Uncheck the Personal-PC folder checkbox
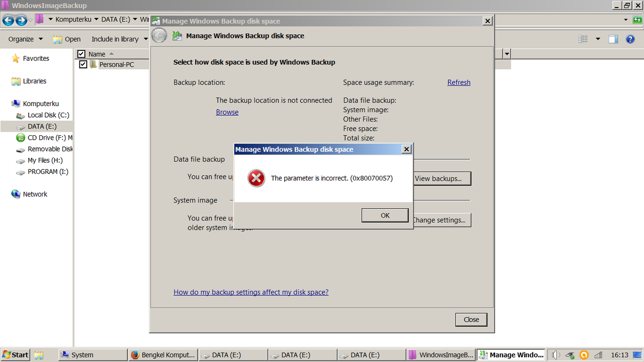The height and width of the screenshot is (362, 644). point(83,64)
